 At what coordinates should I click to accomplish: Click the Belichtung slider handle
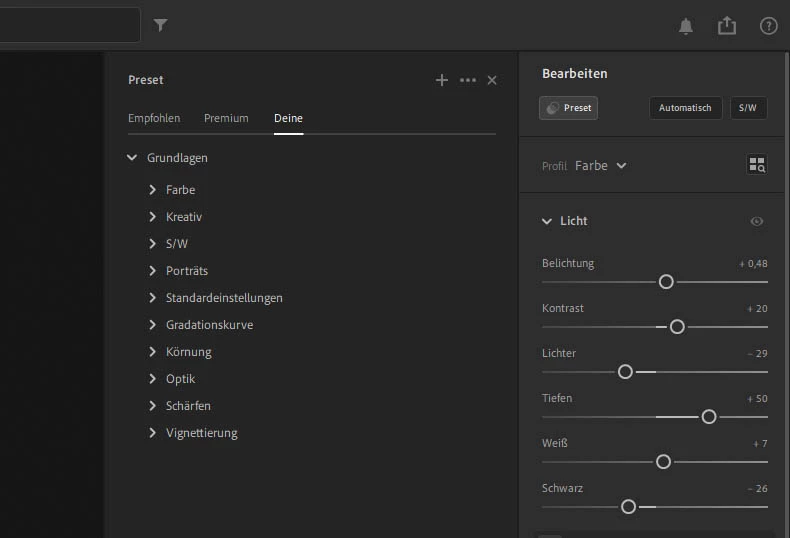pos(666,282)
